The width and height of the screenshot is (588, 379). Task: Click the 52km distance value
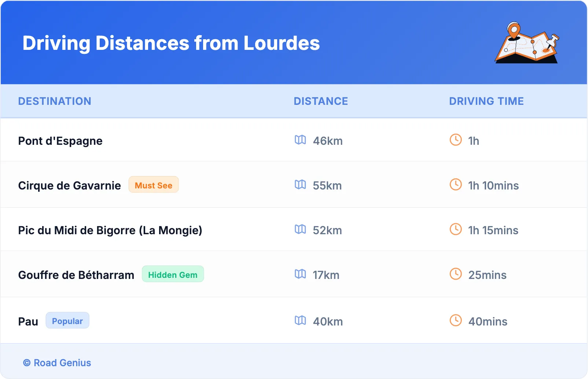(327, 231)
